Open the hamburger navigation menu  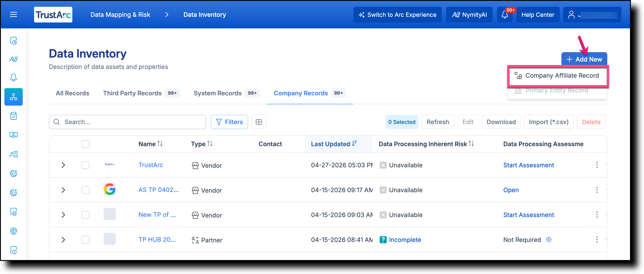click(x=14, y=14)
